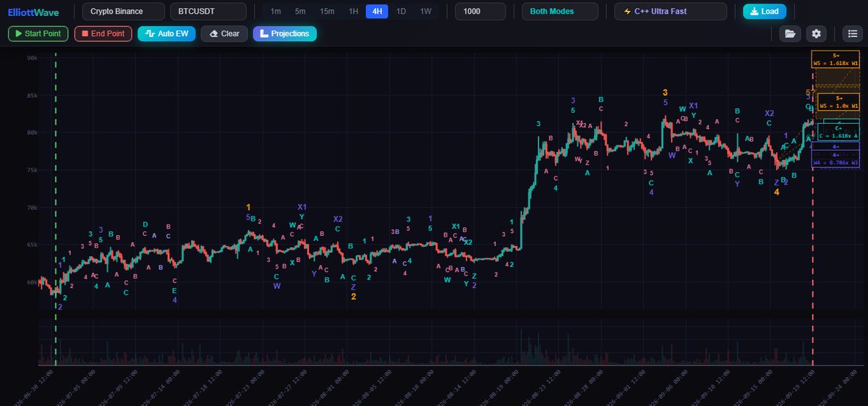Switch to the 1D timeframe
This screenshot has height=406, width=868.
401,12
